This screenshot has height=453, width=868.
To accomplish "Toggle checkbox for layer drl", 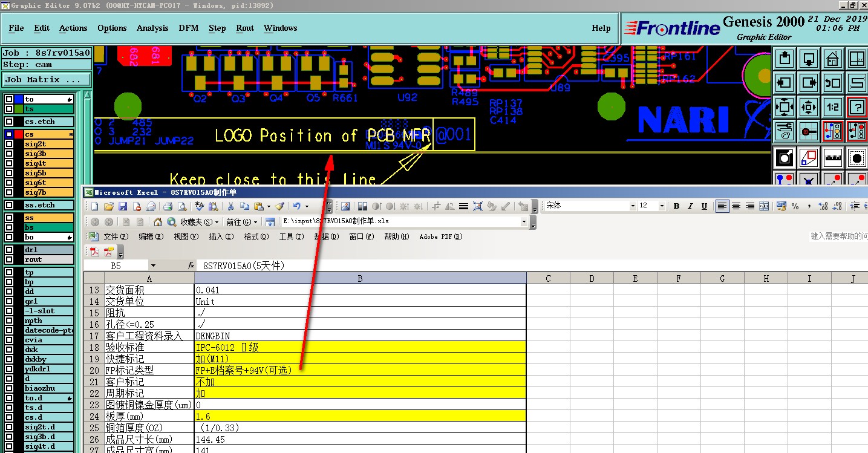I will 8,250.
